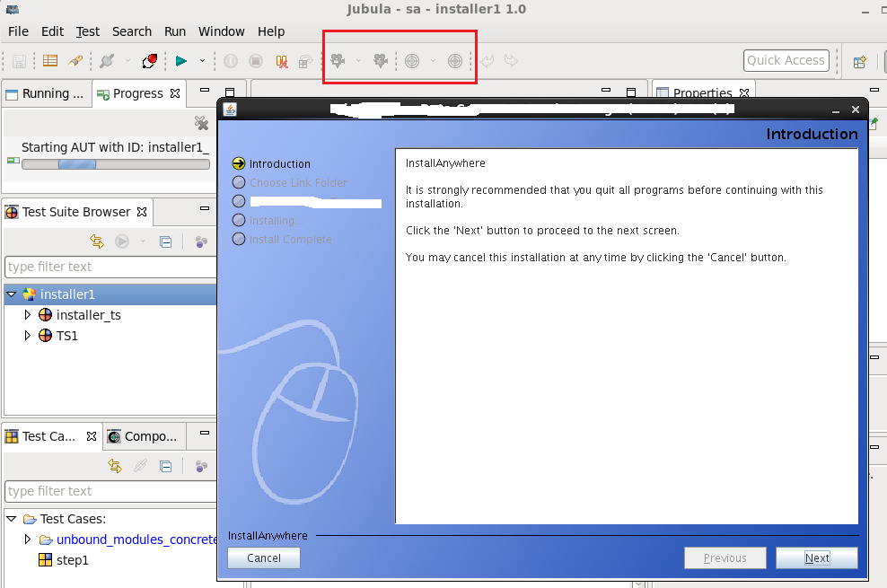Click Next in InstallAnywhere installer

816,558
